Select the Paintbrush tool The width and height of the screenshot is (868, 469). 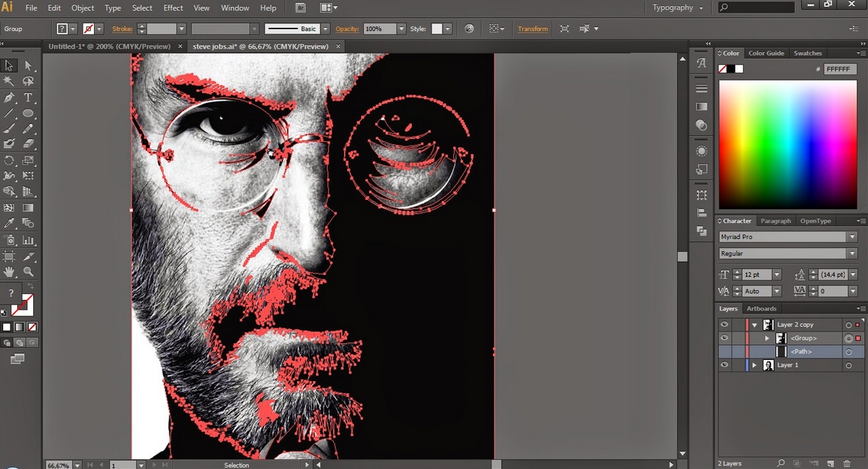9,129
